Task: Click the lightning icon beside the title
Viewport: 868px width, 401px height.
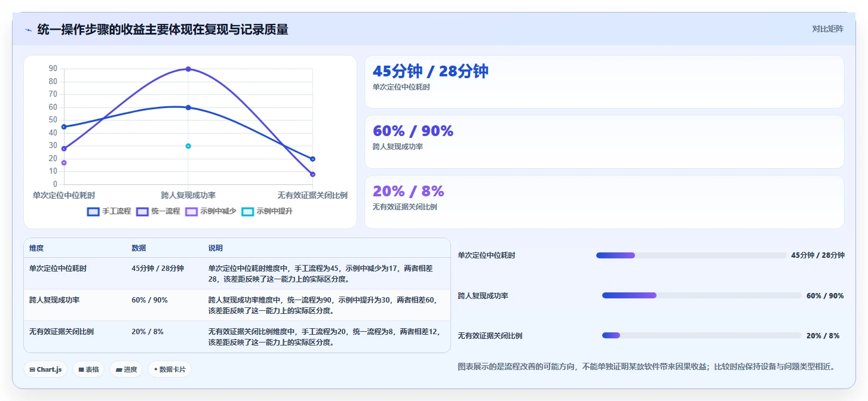Action: [28, 30]
